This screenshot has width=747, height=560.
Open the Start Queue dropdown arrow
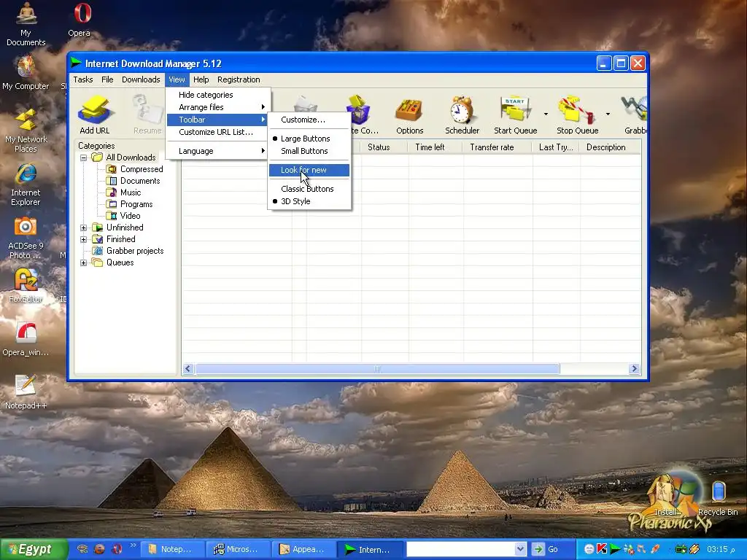[x=546, y=114]
